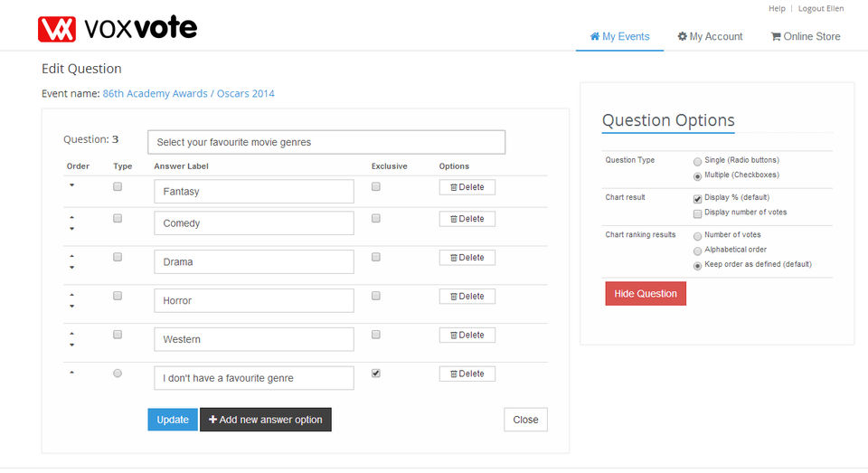This screenshot has width=868, height=473.
Task: Enable Display number of votes
Action: (x=697, y=213)
